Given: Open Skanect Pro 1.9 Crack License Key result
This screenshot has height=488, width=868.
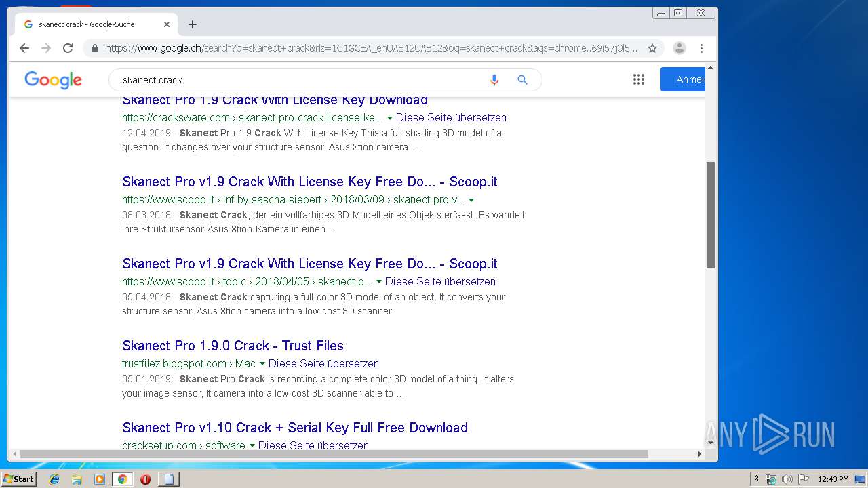Looking at the screenshot, I should click(275, 100).
